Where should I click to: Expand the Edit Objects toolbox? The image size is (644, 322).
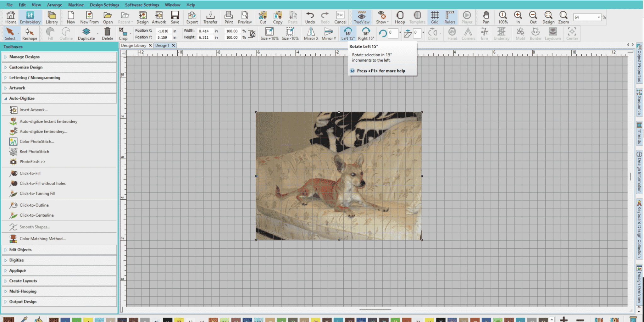click(x=59, y=250)
